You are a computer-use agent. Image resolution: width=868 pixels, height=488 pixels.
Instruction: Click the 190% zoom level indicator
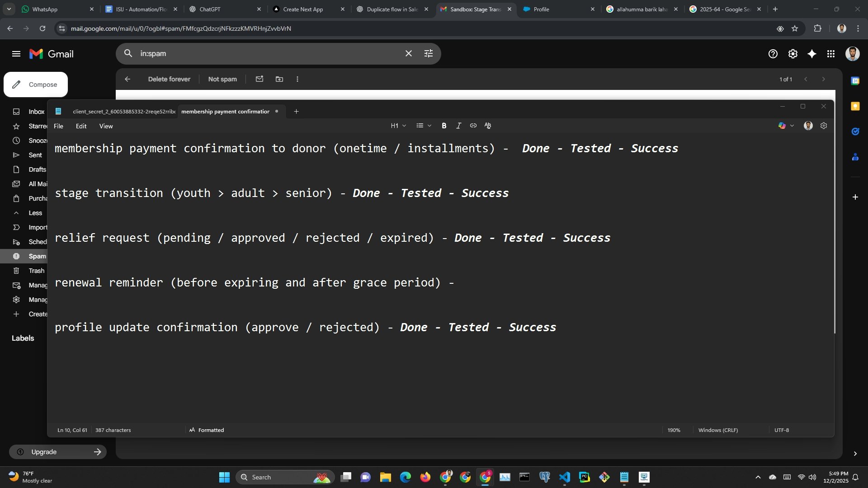(674, 430)
